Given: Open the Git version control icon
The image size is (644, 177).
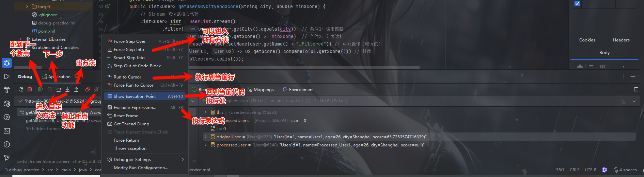Looking at the screenshot, I should click(7, 158).
